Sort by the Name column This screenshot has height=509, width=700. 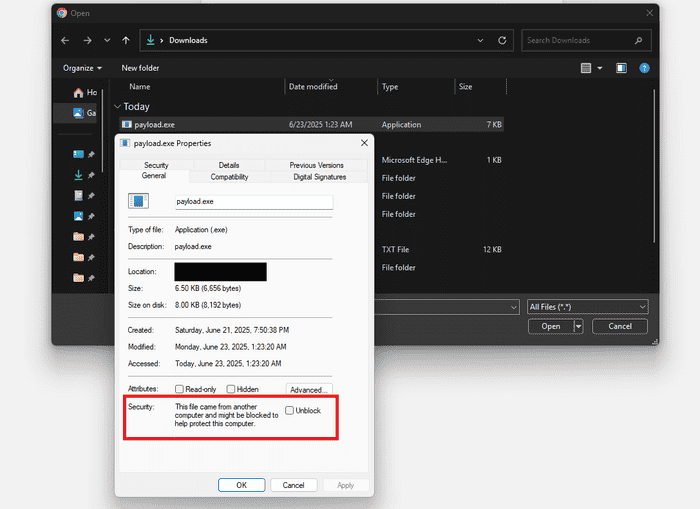pos(140,87)
